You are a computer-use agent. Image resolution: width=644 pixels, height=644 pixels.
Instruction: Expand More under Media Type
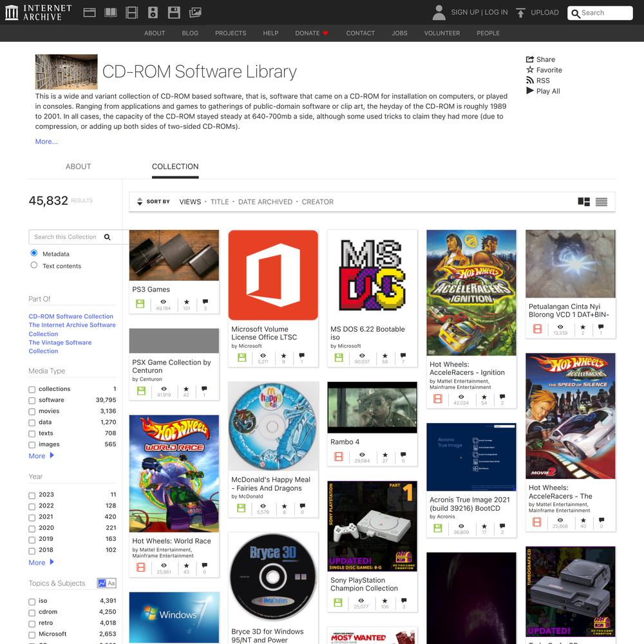click(x=41, y=456)
